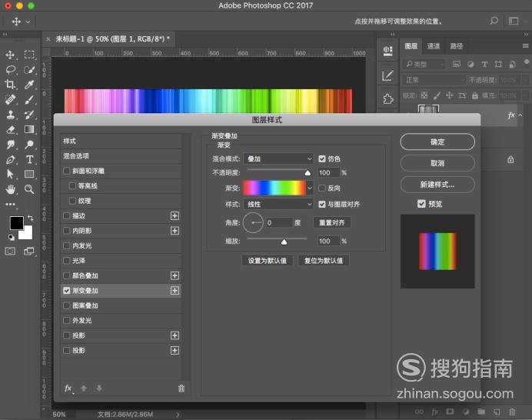Open the blend mode (混合模式) dropdown
This screenshot has height=420, width=532.
278,158
